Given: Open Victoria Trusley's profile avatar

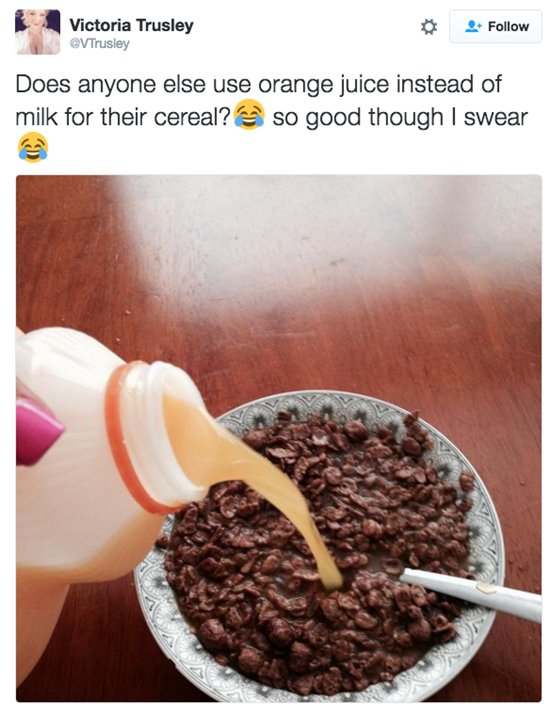Looking at the screenshot, I should 38,32.
